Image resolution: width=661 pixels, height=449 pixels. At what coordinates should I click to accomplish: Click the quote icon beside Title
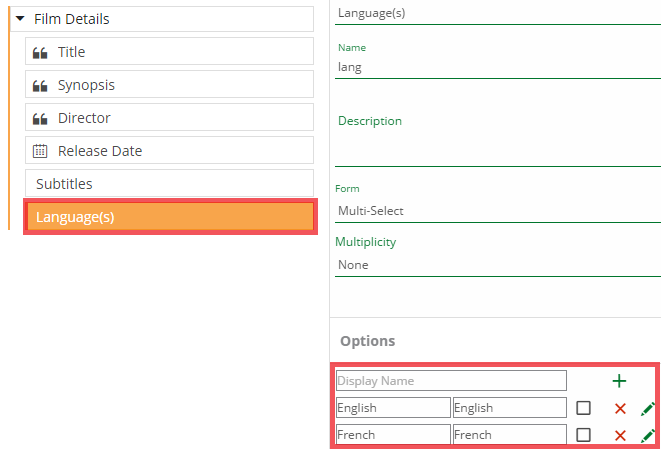(x=41, y=52)
